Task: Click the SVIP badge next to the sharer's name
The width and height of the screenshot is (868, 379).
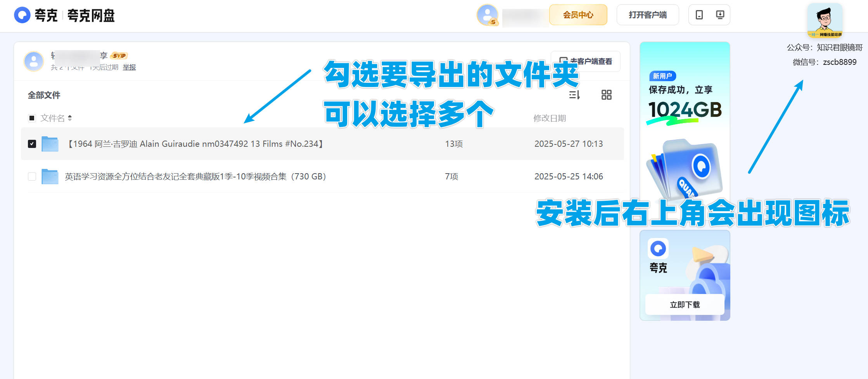Action: coord(119,56)
